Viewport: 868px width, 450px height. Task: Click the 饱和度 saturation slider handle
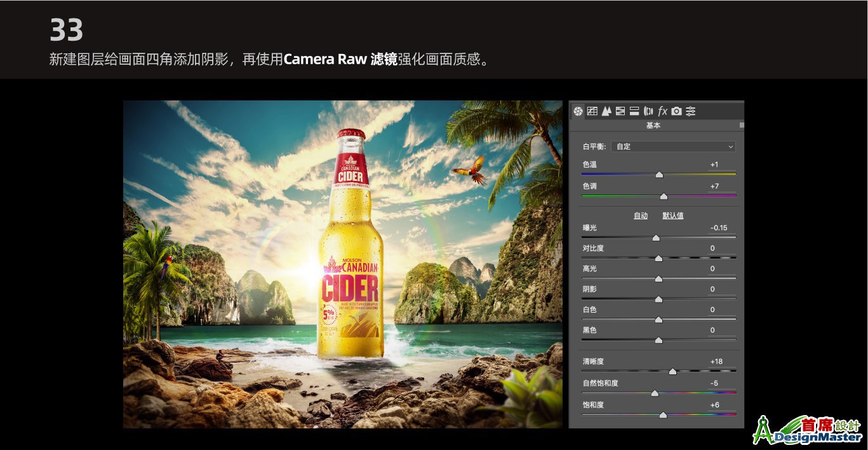click(663, 415)
